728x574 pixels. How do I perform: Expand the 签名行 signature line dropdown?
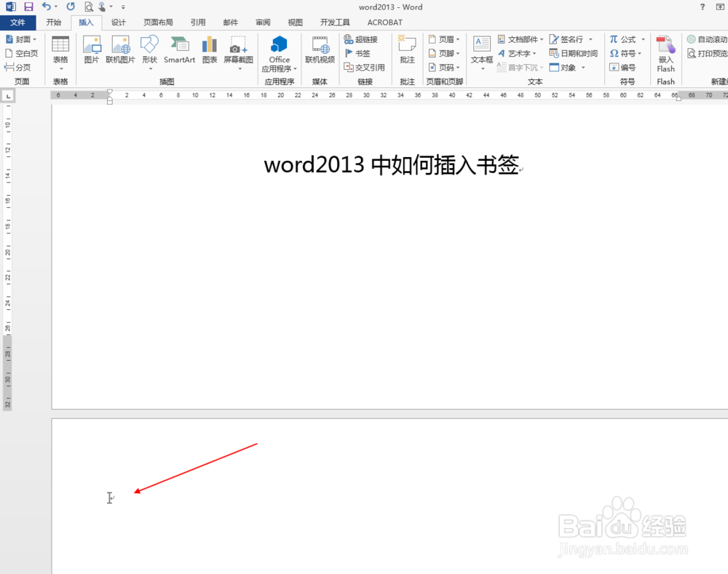coord(590,39)
